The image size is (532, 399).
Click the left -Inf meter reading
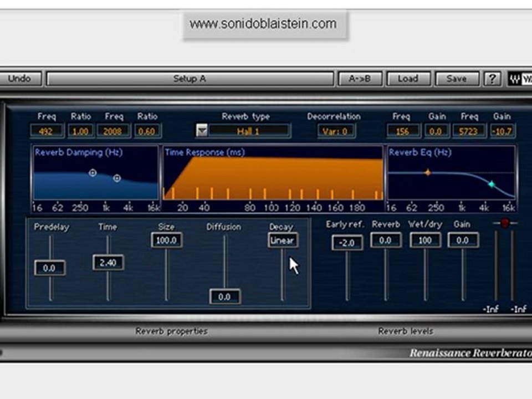tap(490, 309)
